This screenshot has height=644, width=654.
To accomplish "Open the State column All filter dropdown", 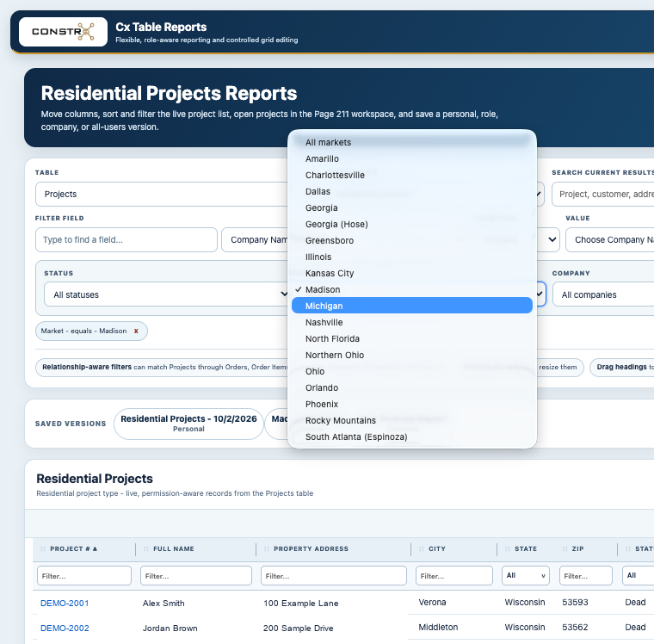I will tap(526, 575).
